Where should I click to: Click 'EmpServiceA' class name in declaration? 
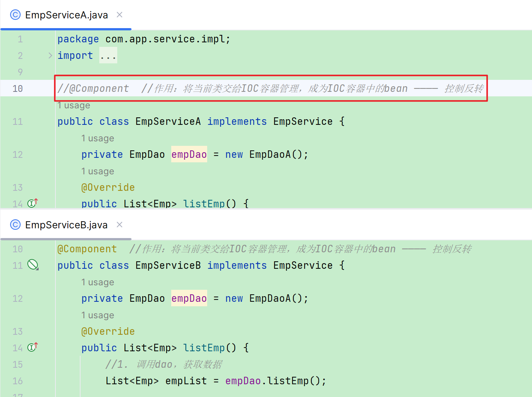(x=168, y=121)
